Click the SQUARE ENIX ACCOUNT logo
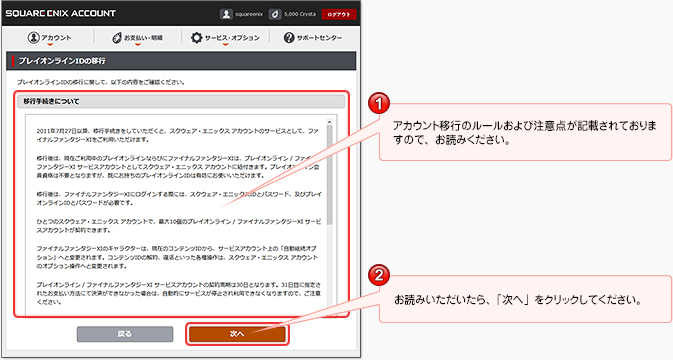The image size is (673, 360). [x=61, y=13]
